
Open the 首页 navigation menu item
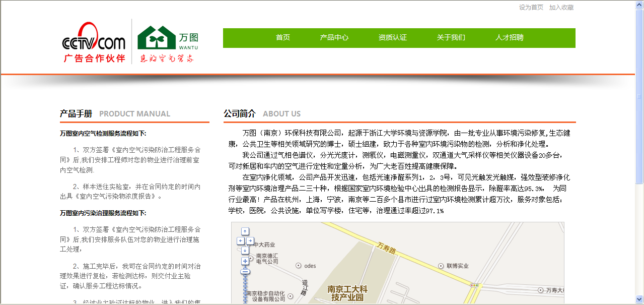pyautogui.click(x=283, y=38)
